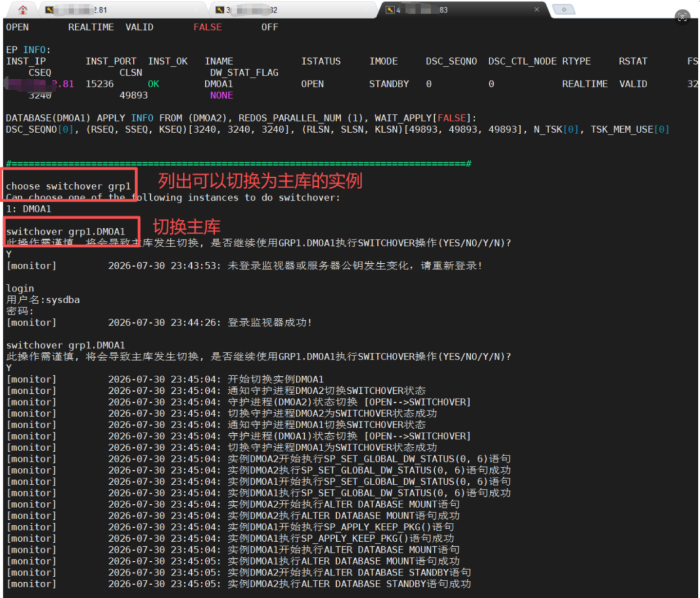Click the '密码:' prompt line
The image size is (700, 598).
(20, 311)
